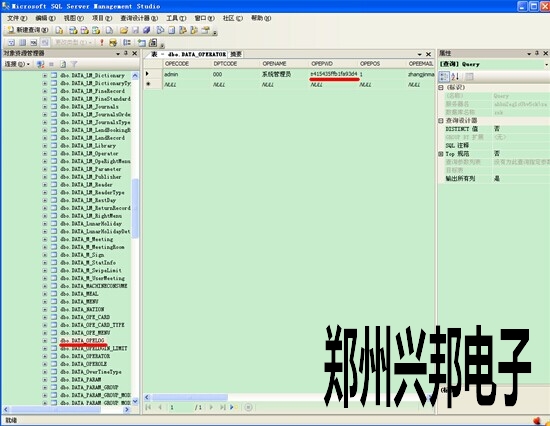Image resolution: width=550 pixels, height=426 pixels.
Task: Open the 编辑 menu
Action: click(x=45, y=18)
